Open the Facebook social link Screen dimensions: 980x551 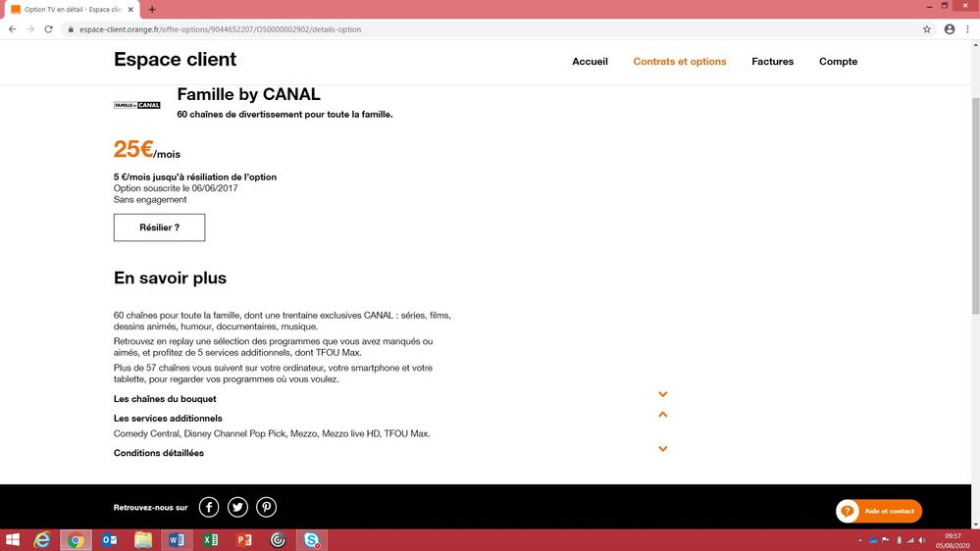(x=209, y=507)
